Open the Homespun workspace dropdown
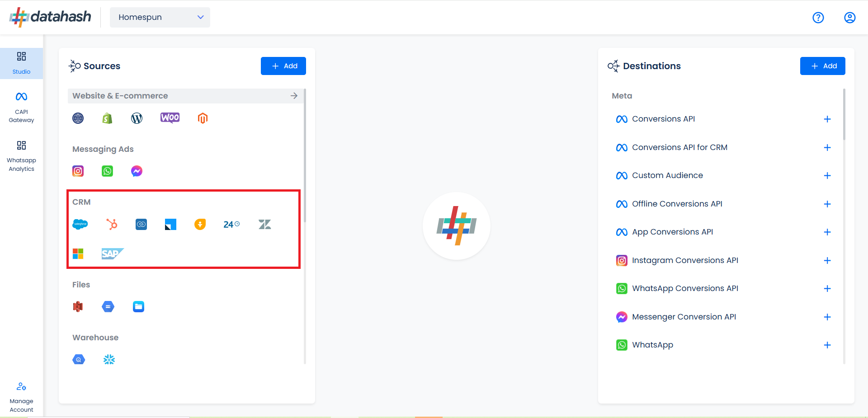 point(160,17)
